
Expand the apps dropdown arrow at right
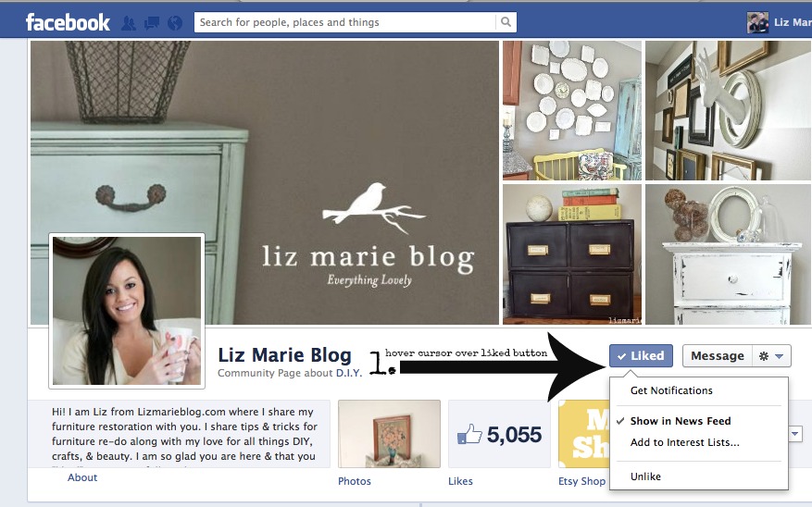click(x=795, y=434)
